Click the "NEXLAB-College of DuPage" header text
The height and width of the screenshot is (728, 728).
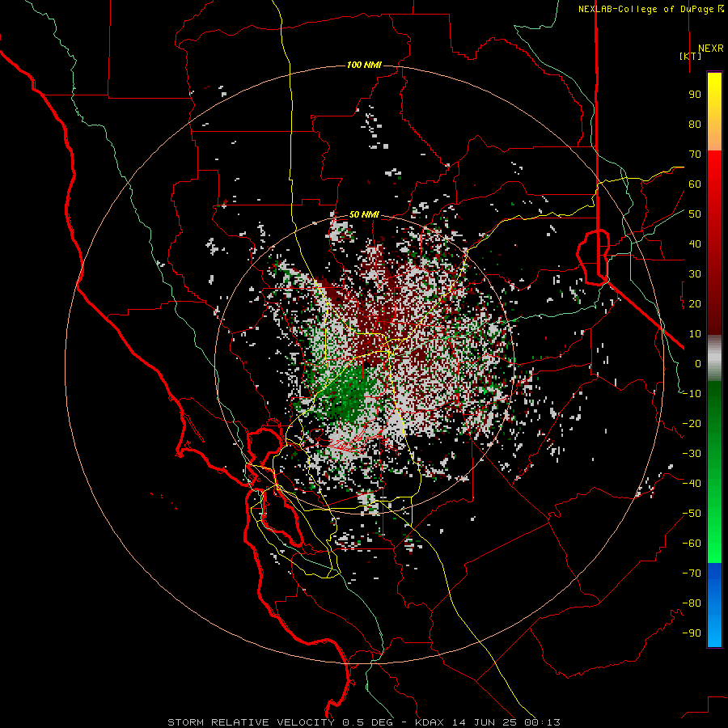point(647,9)
